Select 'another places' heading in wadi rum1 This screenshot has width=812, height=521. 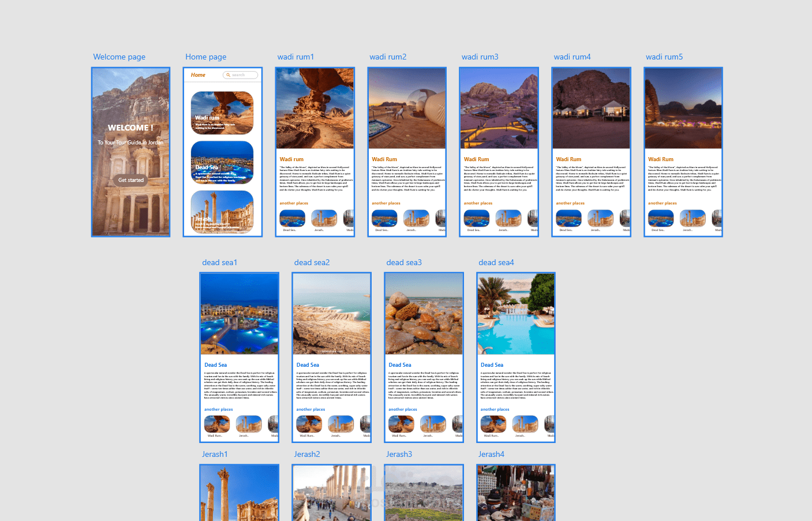click(x=294, y=203)
